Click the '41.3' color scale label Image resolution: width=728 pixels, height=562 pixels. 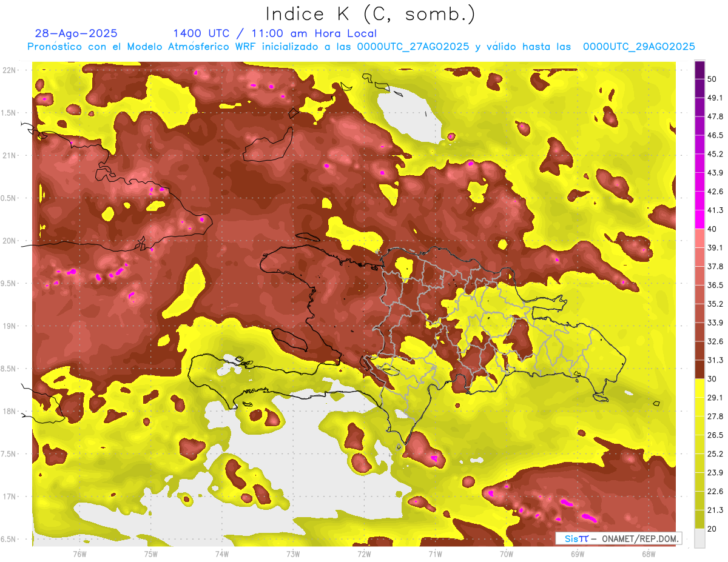coord(715,210)
